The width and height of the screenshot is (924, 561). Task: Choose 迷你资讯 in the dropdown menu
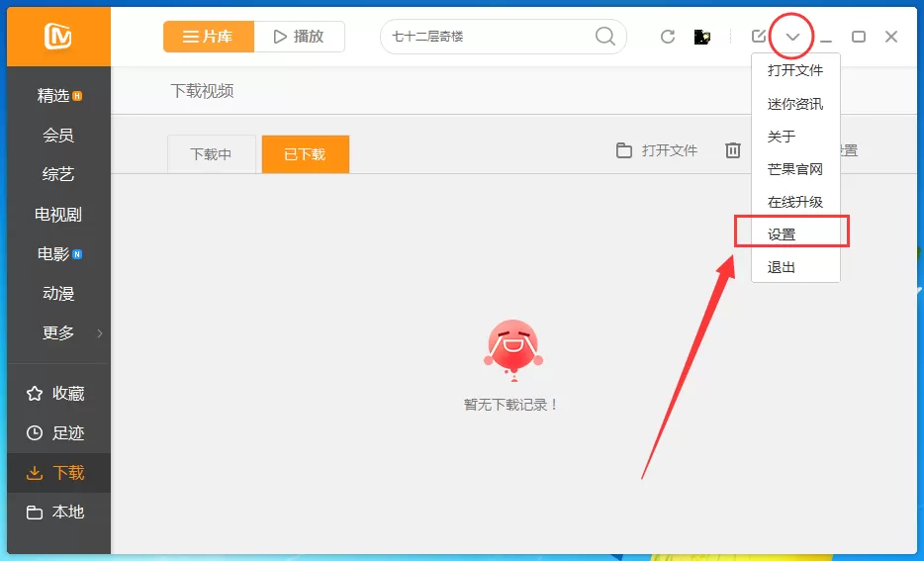point(795,104)
